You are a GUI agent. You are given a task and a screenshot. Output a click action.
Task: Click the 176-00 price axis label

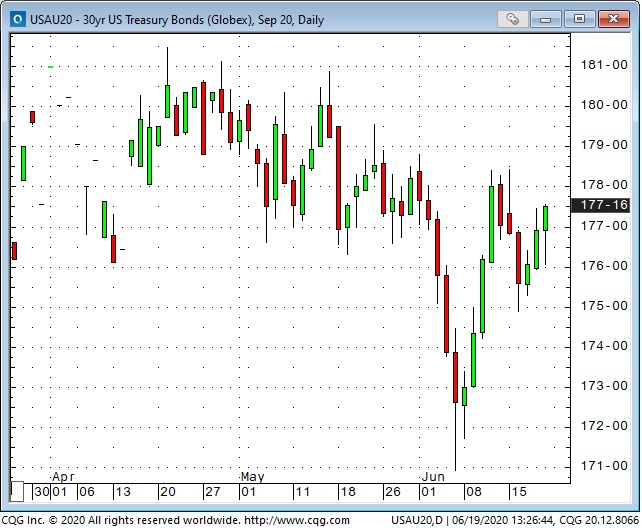[x=604, y=266]
